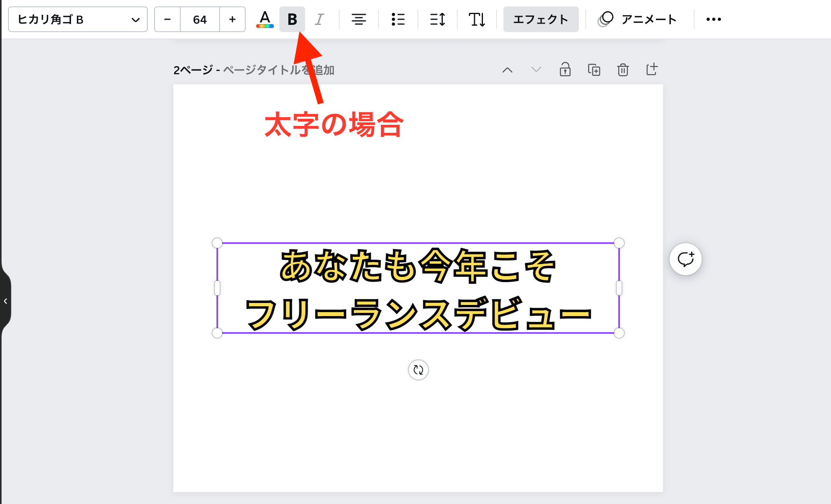The width and height of the screenshot is (831, 504).
Task: Delete the current page
Action: click(623, 70)
